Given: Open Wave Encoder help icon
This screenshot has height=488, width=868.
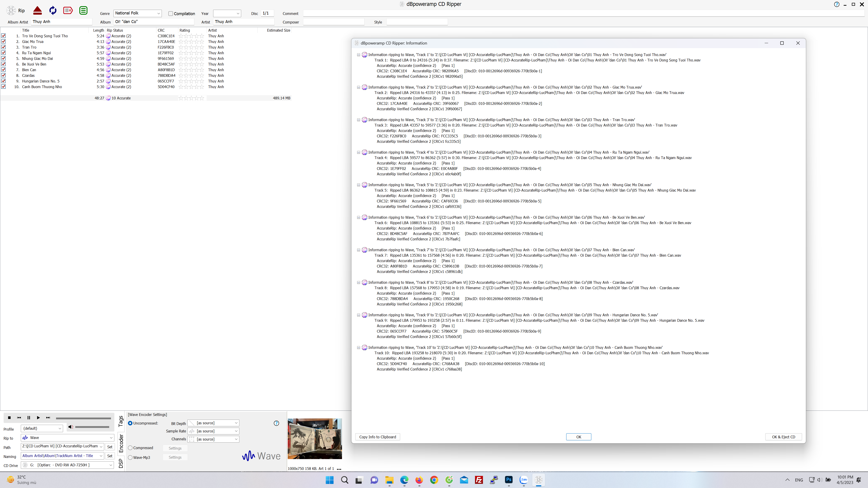Looking at the screenshot, I should pos(276,423).
